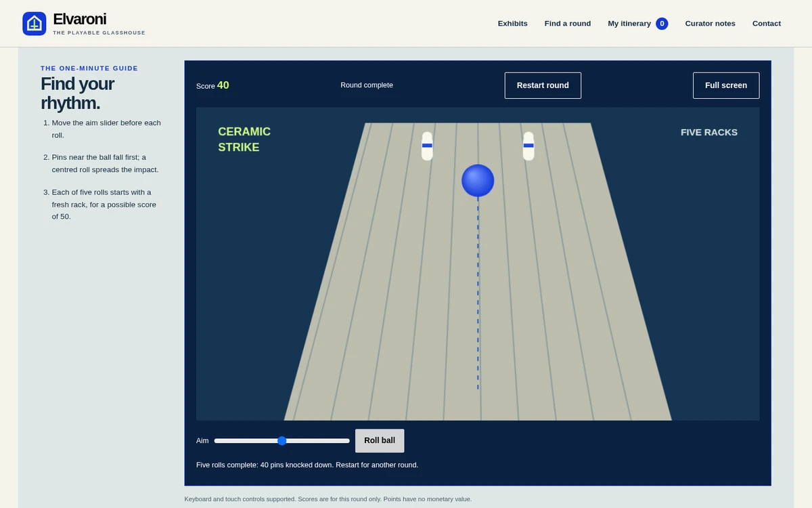812x508 pixels.
Task: Click the 'Aim' slider label
Action: point(202,441)
